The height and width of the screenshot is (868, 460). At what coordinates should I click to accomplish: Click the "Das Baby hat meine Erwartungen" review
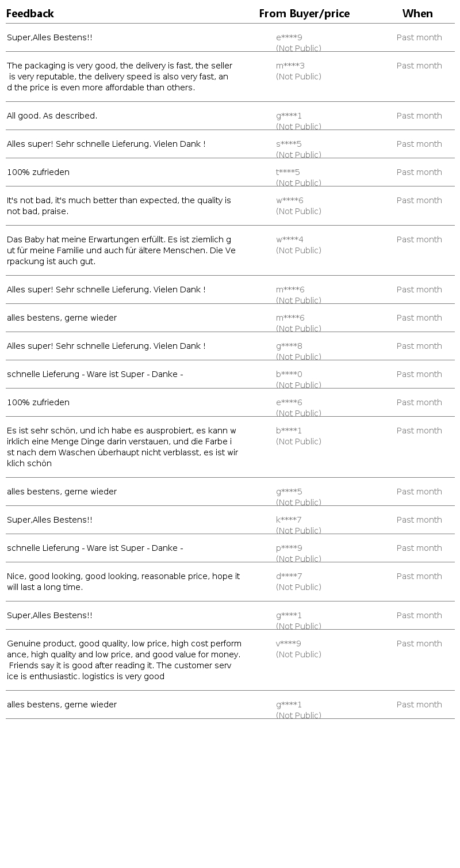pos(121,250)
